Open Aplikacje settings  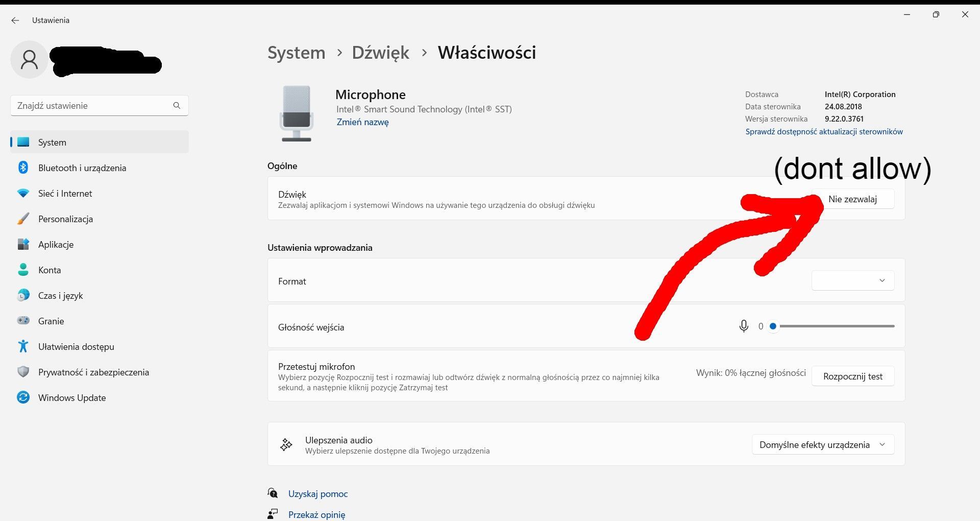[56, 244]
